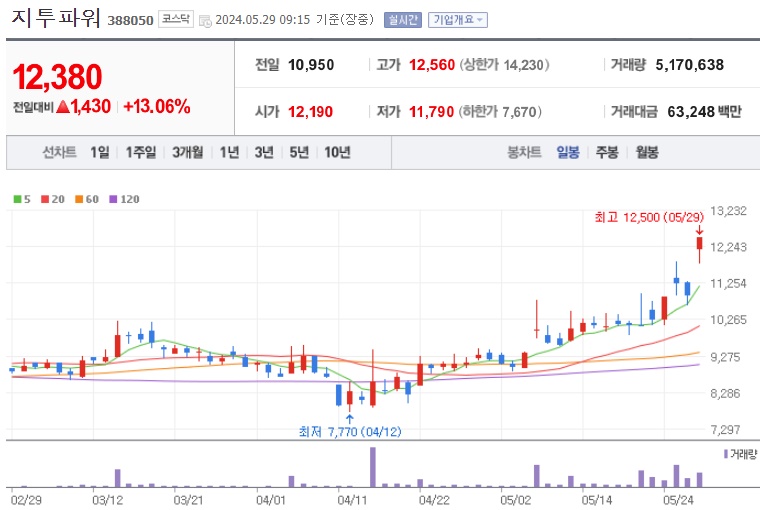The width and height of the screenshot is (760, 510).
Task: Click the tallest volume bar near 04/11
Action: tap(373, 467)
